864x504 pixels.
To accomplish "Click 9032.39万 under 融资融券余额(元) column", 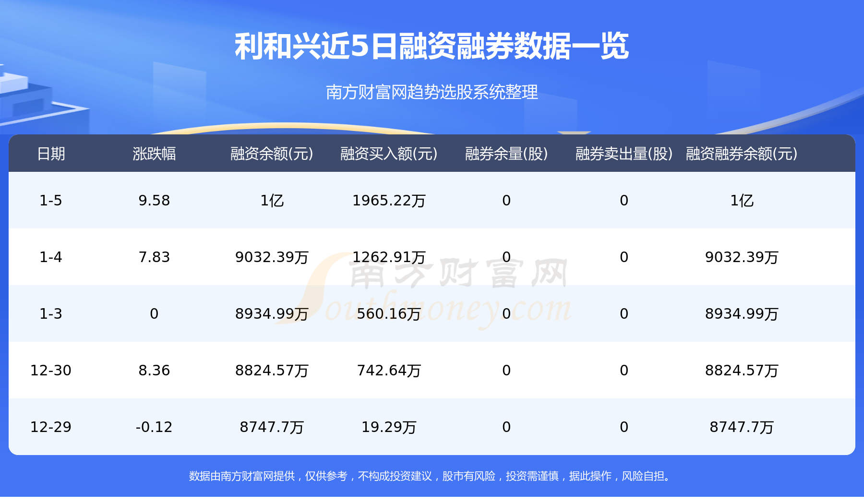I will pyautogui.click(x=742, y=257).
